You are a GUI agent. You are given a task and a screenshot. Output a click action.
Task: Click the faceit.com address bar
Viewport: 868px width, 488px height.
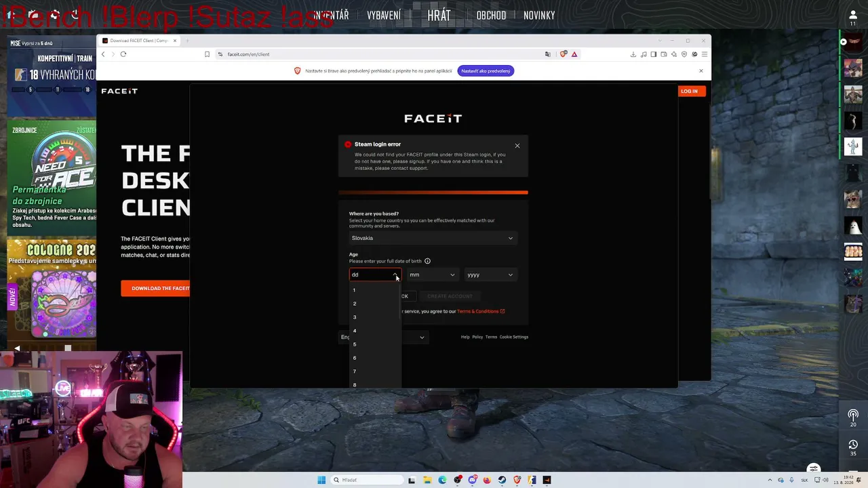[380, 54]
